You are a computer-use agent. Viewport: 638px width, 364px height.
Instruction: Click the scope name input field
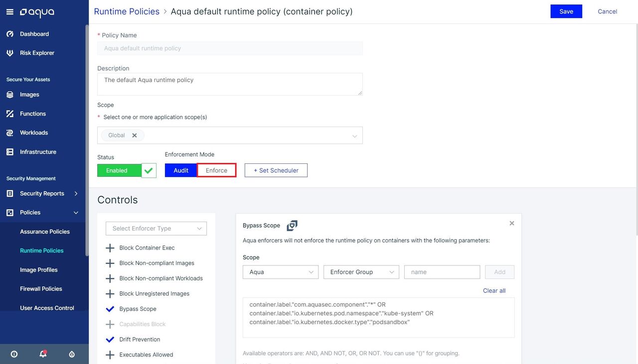point(442,272)
